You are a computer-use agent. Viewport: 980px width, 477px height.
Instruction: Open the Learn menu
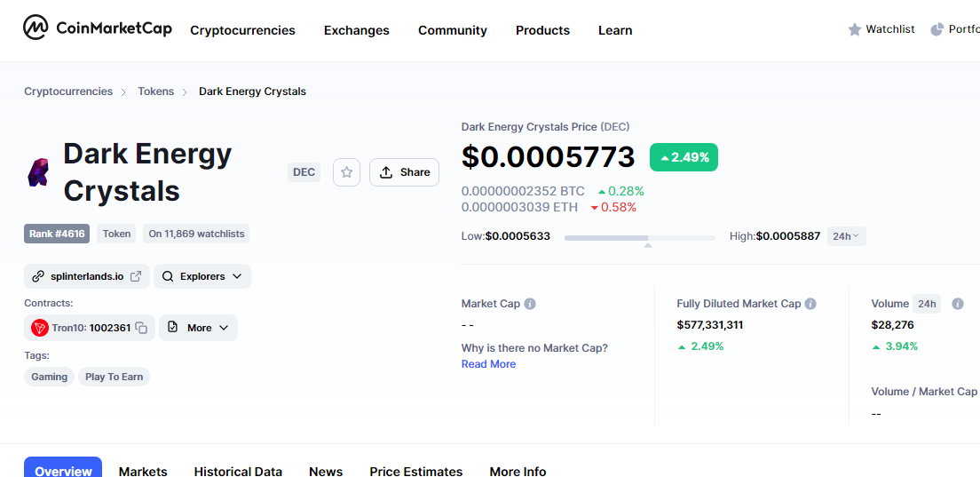point(615,30)
